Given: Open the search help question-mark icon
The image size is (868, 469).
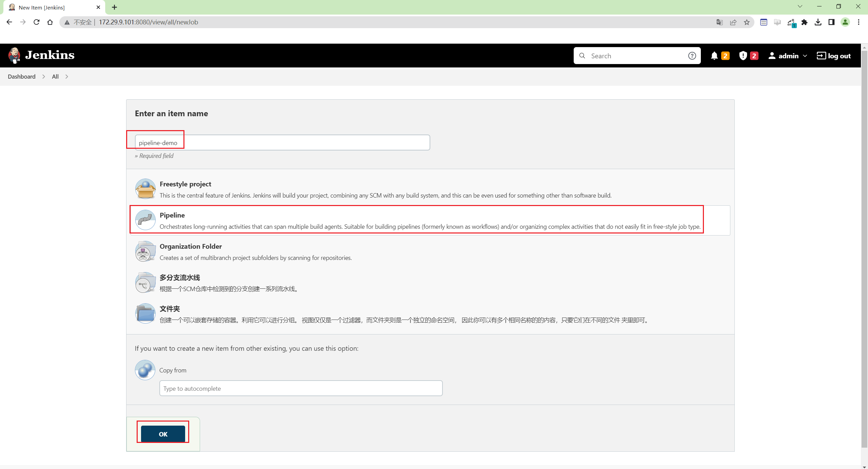Looking at the screenshot, I should pyautogui.click(x=692, y=56).
